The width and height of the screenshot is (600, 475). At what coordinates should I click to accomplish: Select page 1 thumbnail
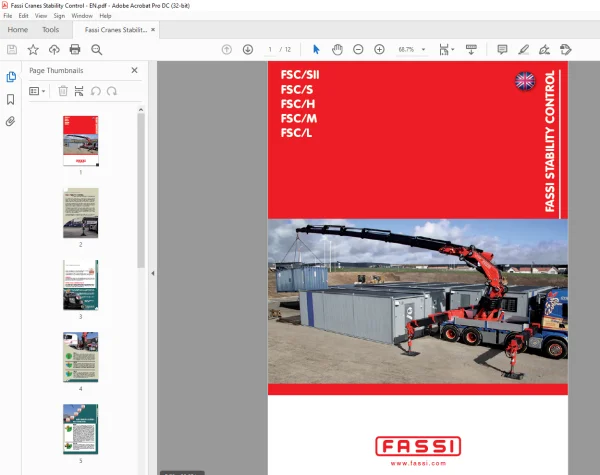(x=80, y=141)
